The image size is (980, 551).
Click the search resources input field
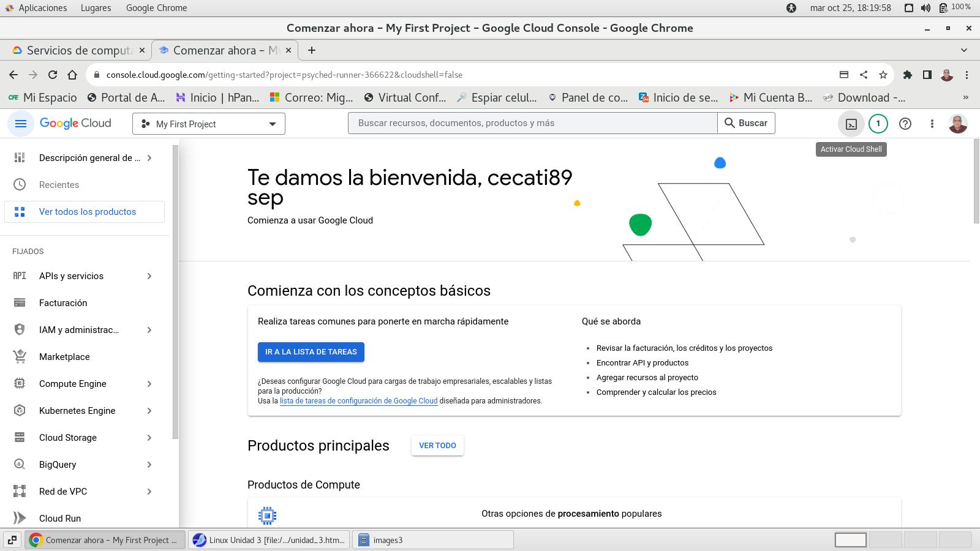pyautogui.click(x=532, y=123)
